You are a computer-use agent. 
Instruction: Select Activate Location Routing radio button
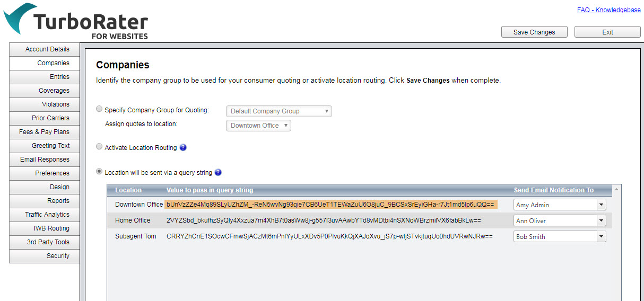coord(99,147)
